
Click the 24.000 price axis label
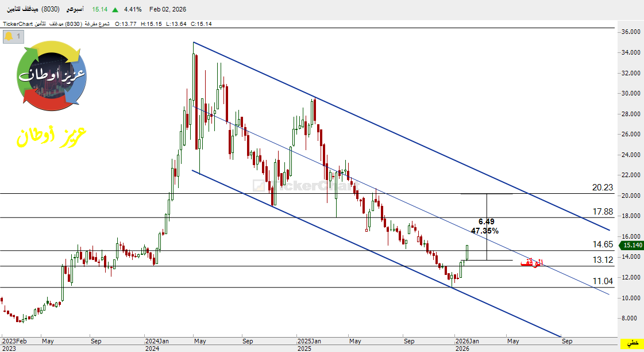click(x=631, y=155)
